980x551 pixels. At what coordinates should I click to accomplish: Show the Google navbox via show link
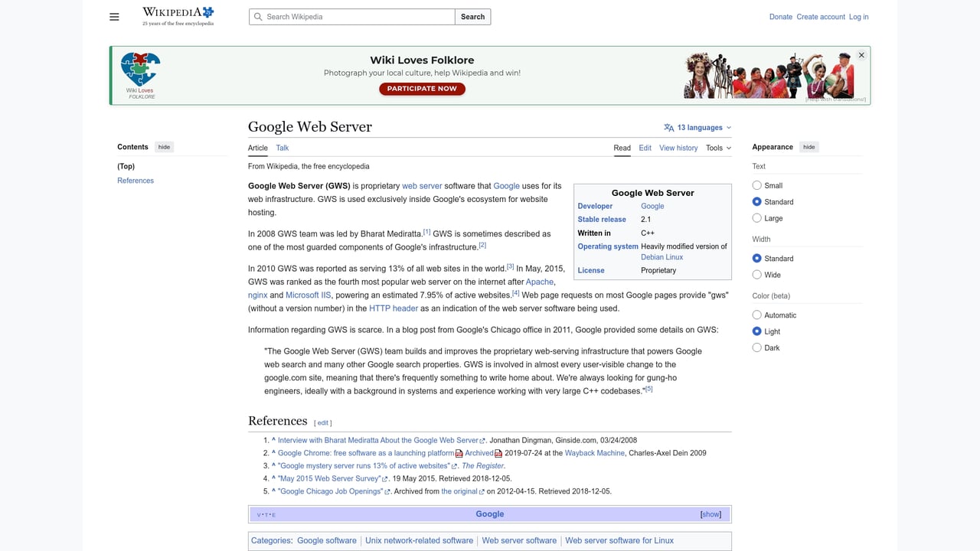pos(710,514)
